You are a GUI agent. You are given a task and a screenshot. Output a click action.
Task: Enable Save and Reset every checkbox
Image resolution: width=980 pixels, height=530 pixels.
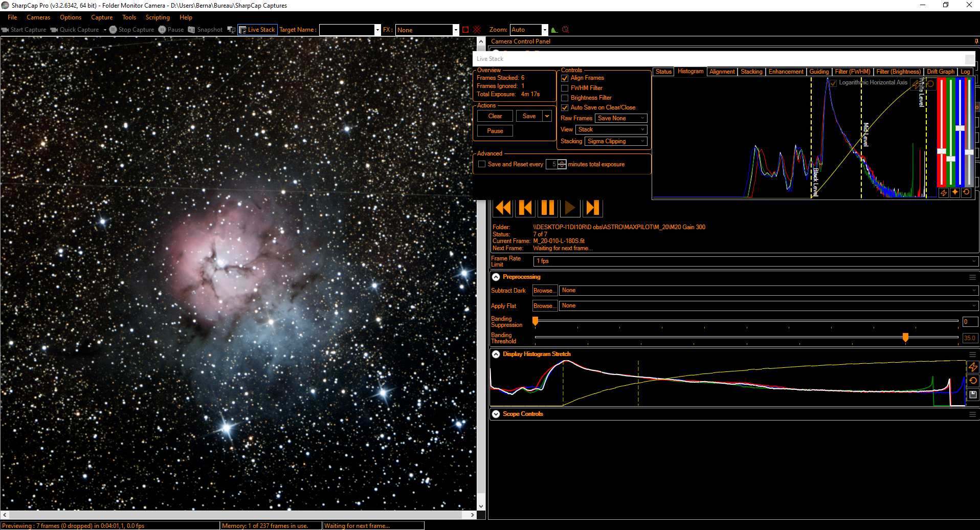tap(481, 164)
